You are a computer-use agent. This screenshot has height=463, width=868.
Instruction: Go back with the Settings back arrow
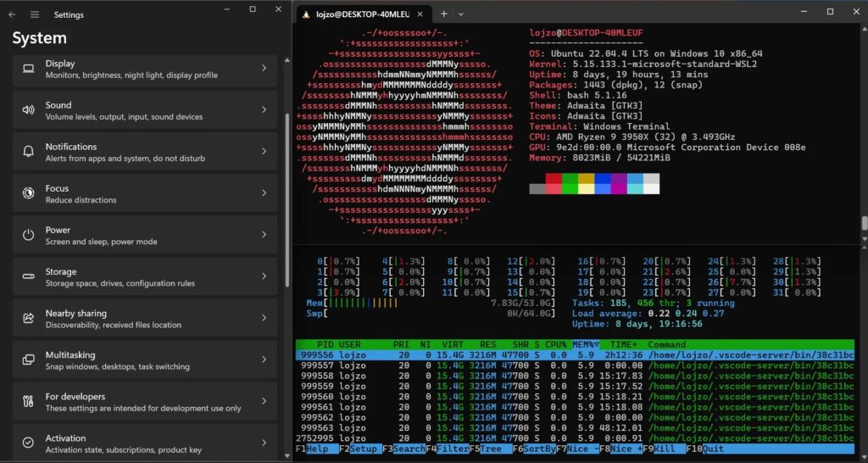point(12,15)
